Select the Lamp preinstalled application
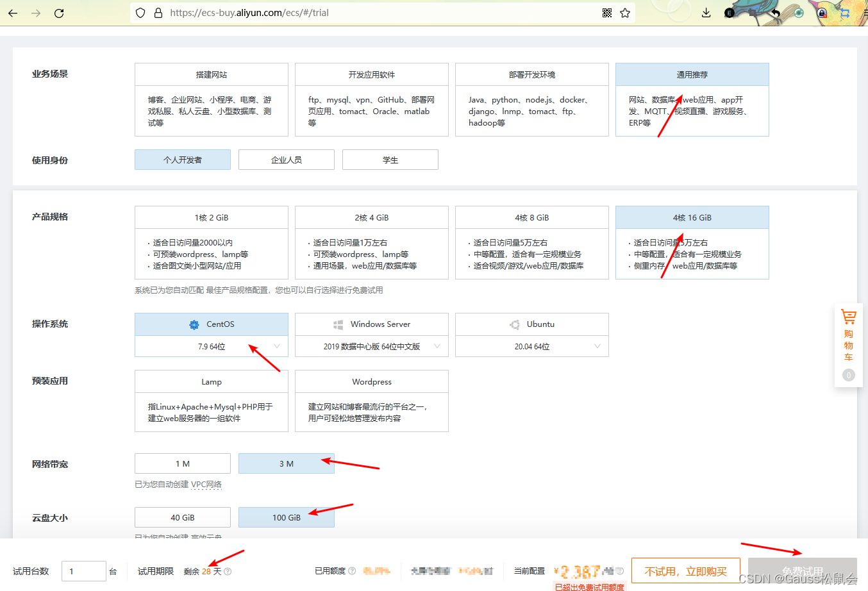The width and height of the screenshot is (868, 591). pyautogui.click(x=212, y=401)
